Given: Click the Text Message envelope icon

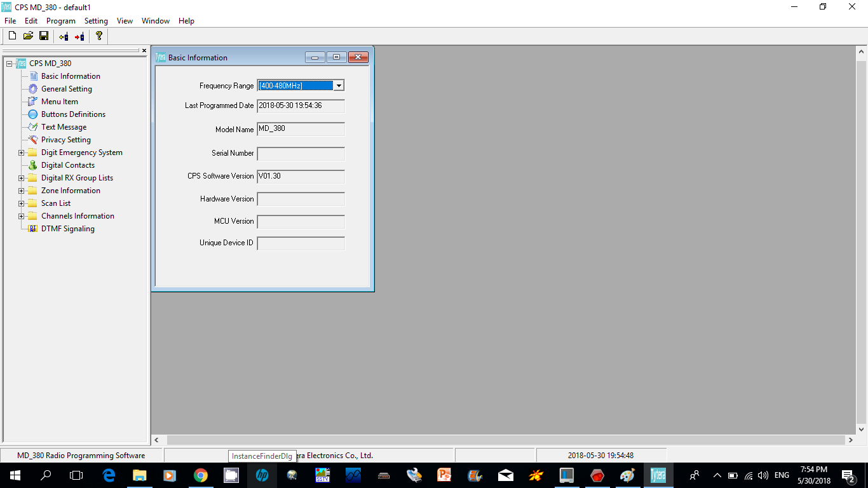Looking at the screenshot, I should tap(33, 127).
